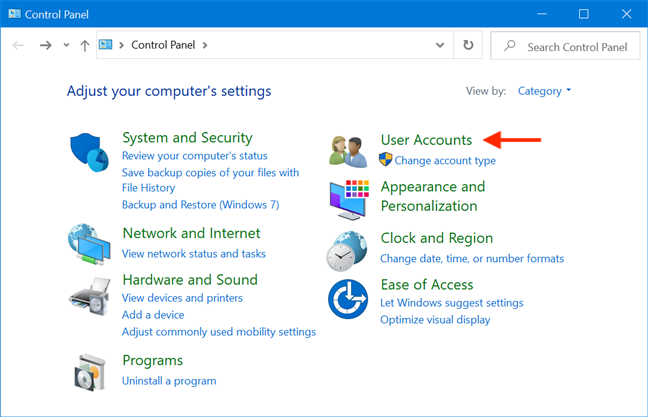Go back with the Back arrow
This screenshot has width=648, height=417.
coord(18,45)
